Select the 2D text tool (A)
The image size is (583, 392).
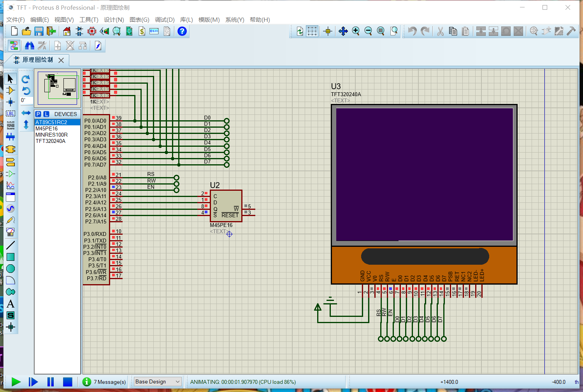[11, 304]
